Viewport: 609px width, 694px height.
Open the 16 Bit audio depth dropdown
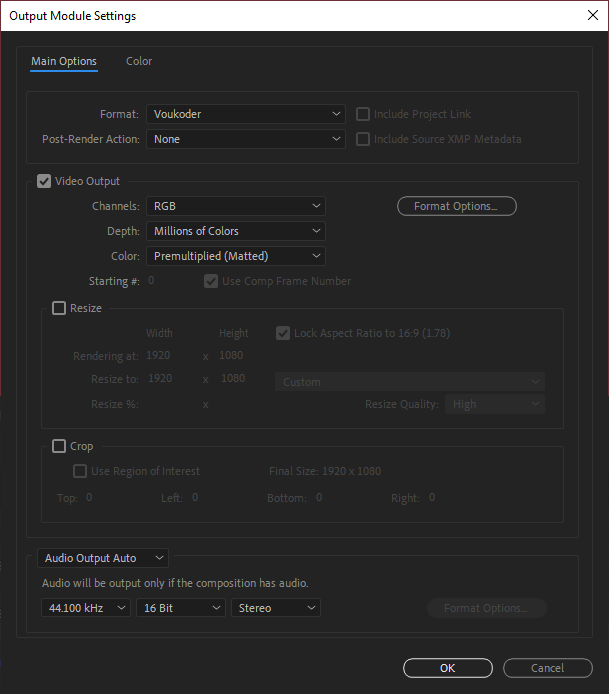180,608
